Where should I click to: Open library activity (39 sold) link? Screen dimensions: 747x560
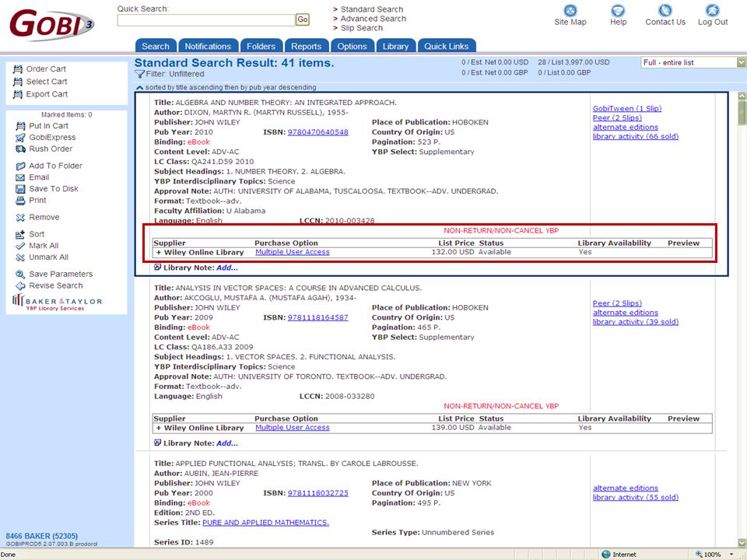(636, 322)
